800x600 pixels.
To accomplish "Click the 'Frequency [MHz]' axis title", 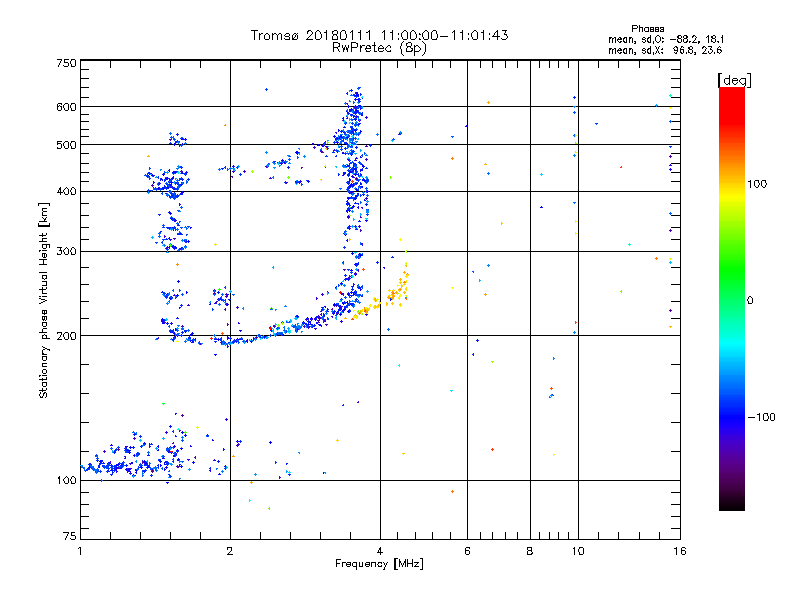I will tap(380, 564).
